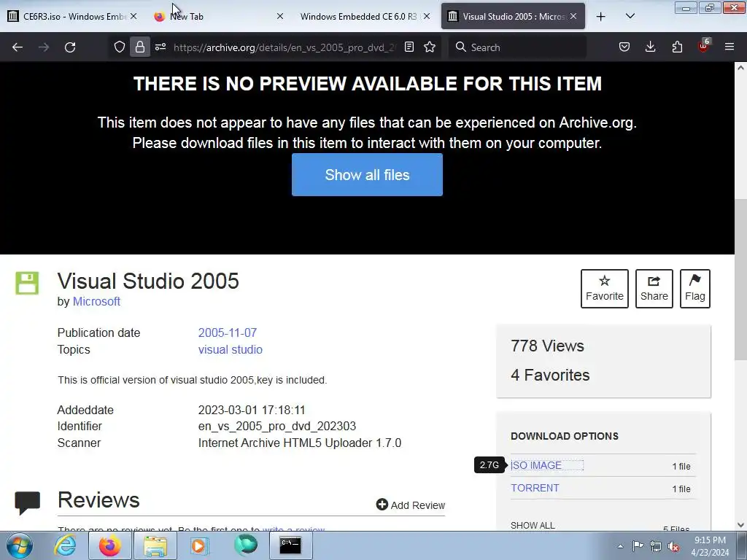This screenshot has width=747, height=560.
Task: Click the Favorite star button
Action: [605, 289]
